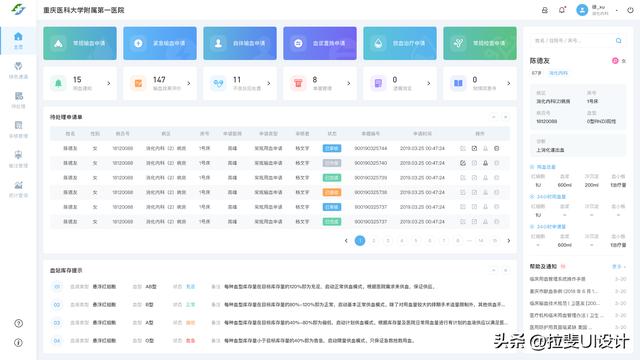Click the blue department link under 陈德友

(558, 73)
